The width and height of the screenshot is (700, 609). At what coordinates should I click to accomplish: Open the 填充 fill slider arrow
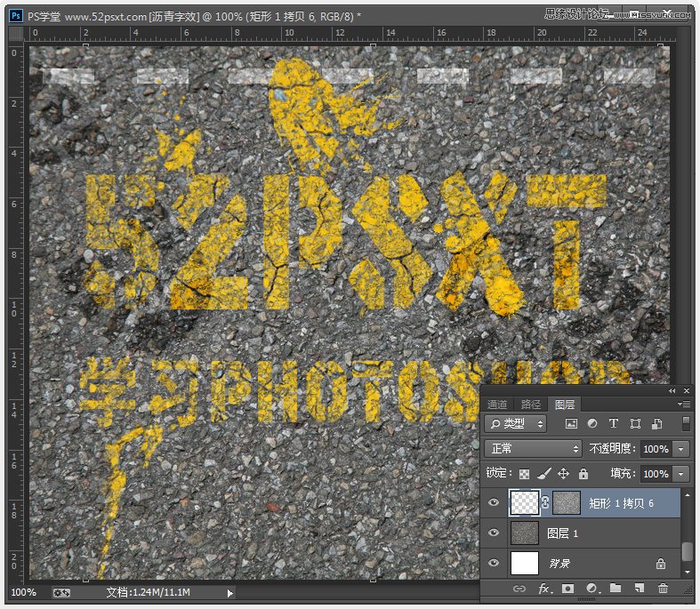pos(680,474)
